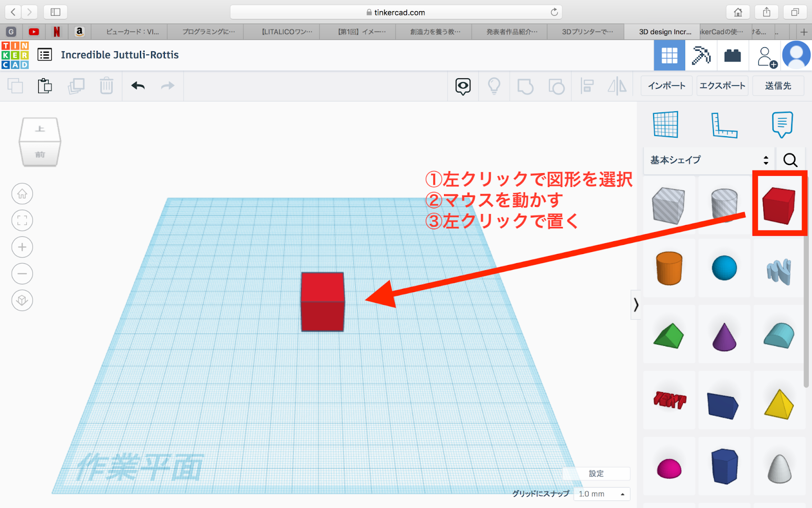Click the 送信先 button

[x=778, y=85]
